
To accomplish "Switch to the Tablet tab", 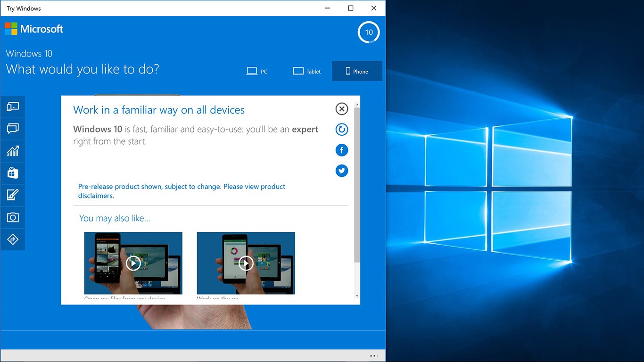I will (307, 71).
